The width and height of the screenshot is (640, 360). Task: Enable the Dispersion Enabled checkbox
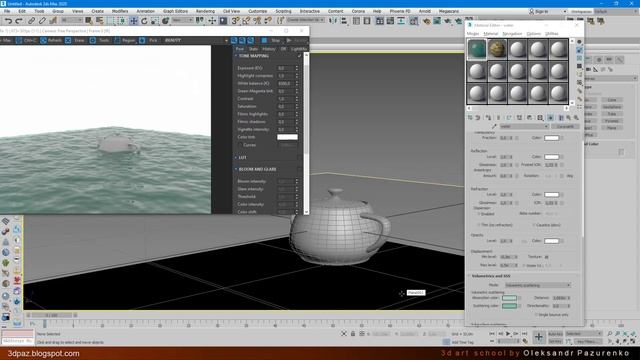(x=479, y=214)
